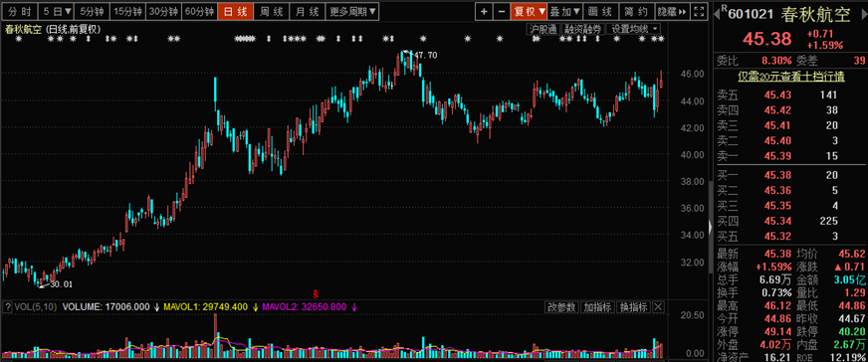Select the 15分钟 period tab
Image resolution: width=868 pixels, height=362 pixels.
(x=127, y=11)
